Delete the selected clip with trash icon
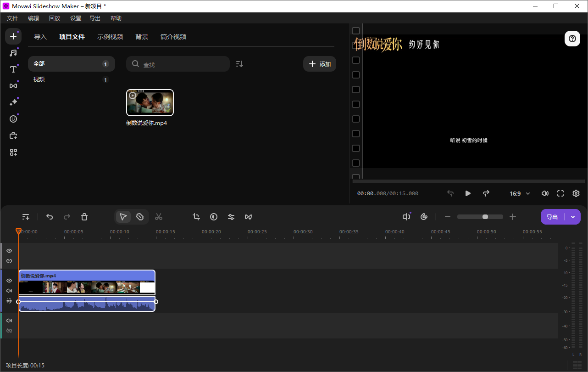 tap(84, 217)
